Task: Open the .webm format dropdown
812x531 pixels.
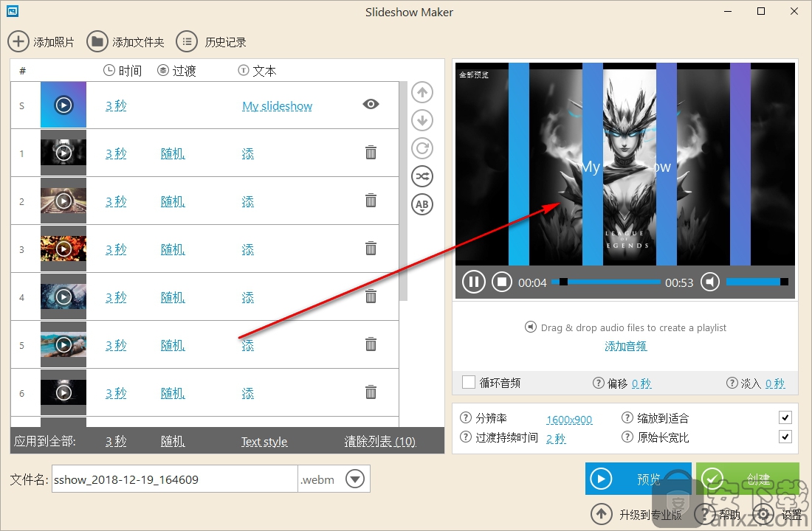Action: (x=355, y=479)
